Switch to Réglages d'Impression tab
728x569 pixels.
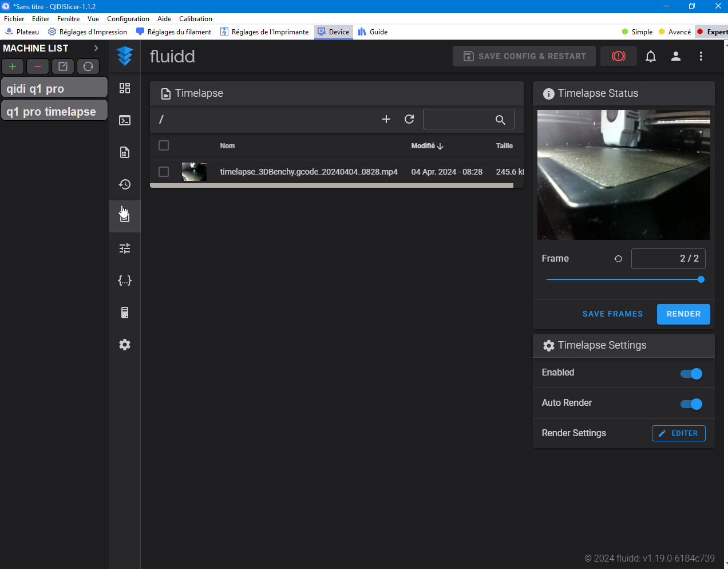pyautogui.click(x=88, y=32)
